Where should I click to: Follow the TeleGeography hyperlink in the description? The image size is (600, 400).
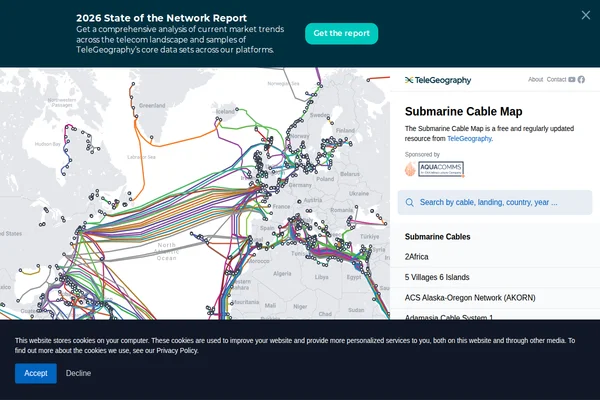(469, 139)
